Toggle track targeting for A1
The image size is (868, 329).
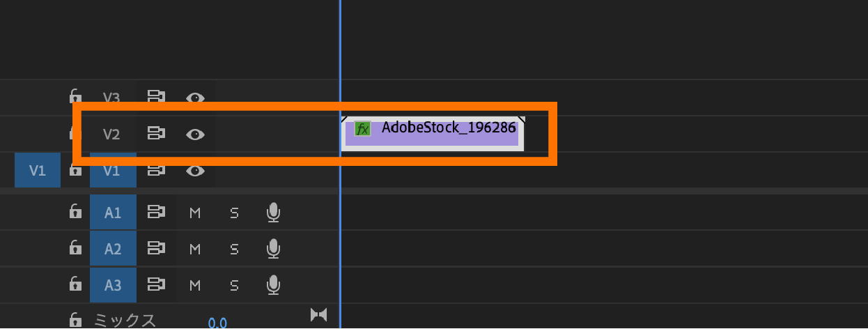point(113,213)
